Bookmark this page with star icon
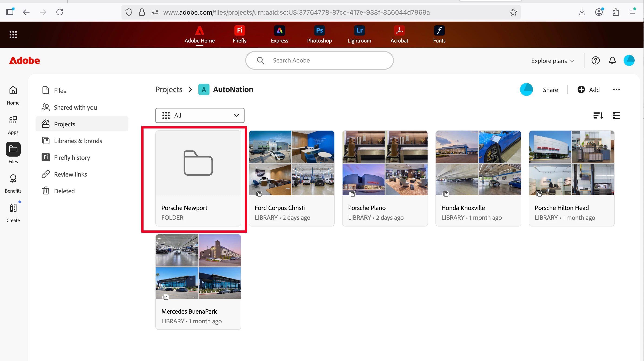Viewport: 644px width, 361px height. (x=513, y=12)
